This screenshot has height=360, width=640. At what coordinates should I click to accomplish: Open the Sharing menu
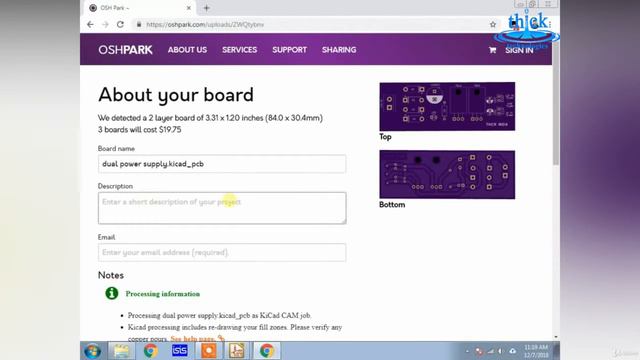[339, 50]
